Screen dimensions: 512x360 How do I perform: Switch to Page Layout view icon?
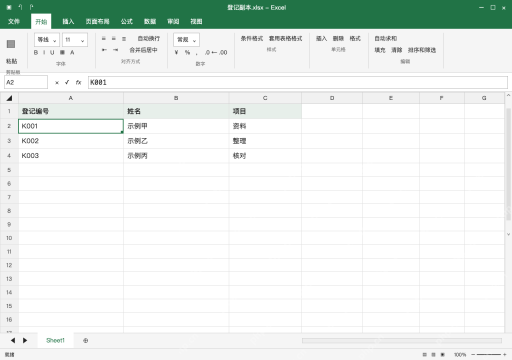coord(433,355)
